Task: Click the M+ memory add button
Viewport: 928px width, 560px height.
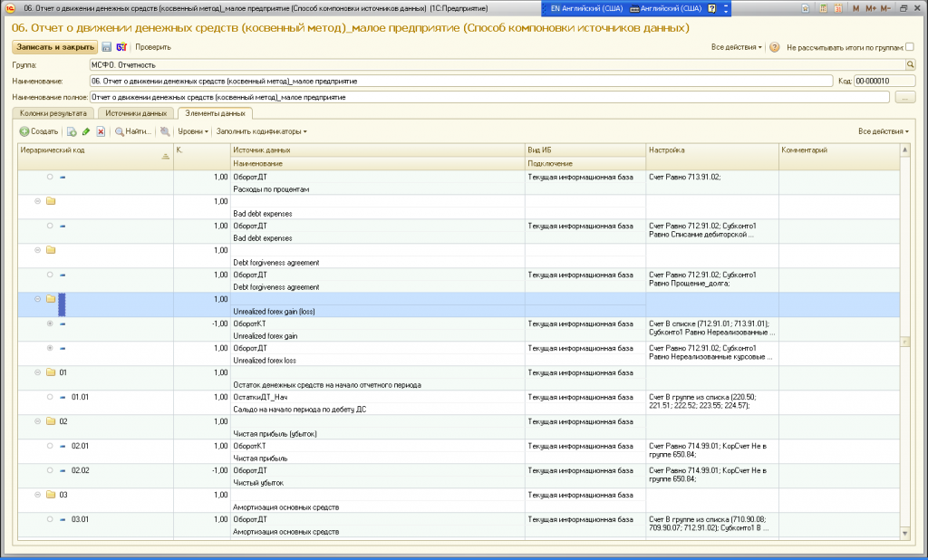Action: [871, 8]
